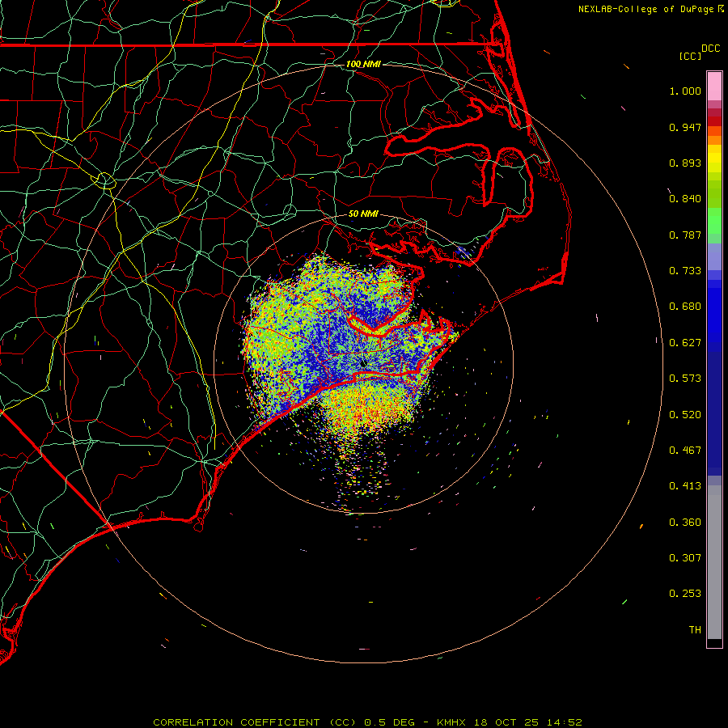Select the 1.000 color scale value

[685, 91]
